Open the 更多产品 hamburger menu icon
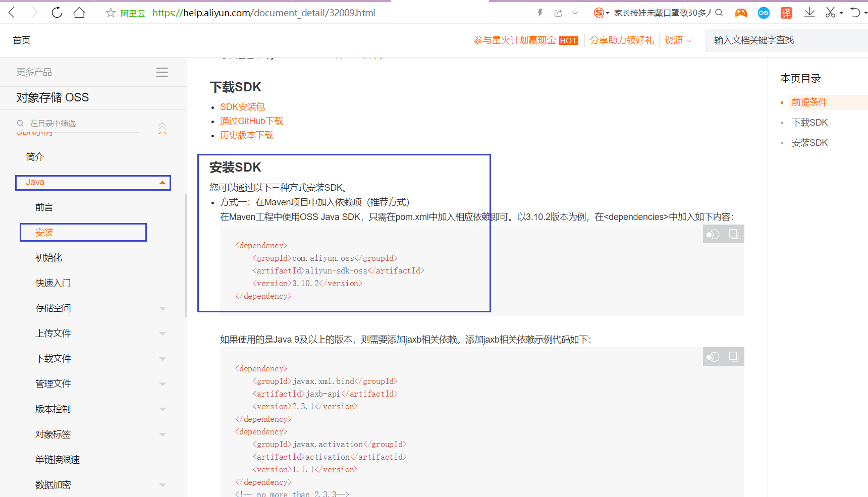Image resolution: width=868 pixels, height=497 pixels. [x=162, y=73]
